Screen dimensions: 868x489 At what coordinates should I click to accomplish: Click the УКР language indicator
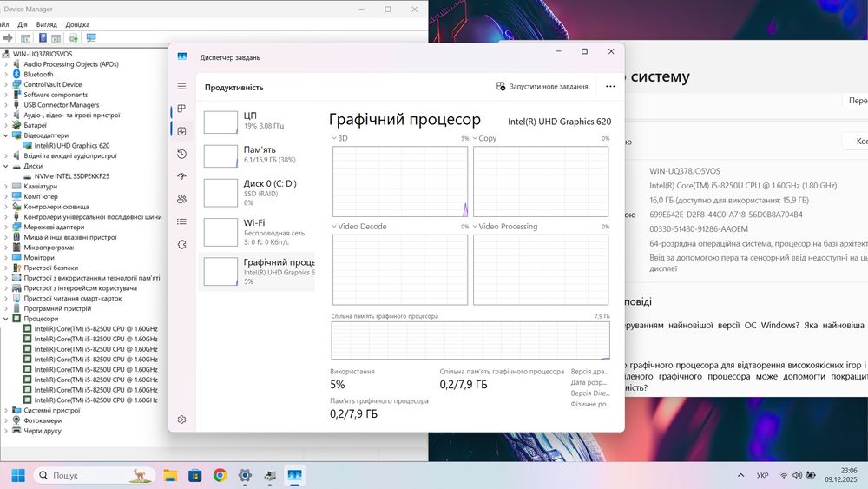click(762, 475)
